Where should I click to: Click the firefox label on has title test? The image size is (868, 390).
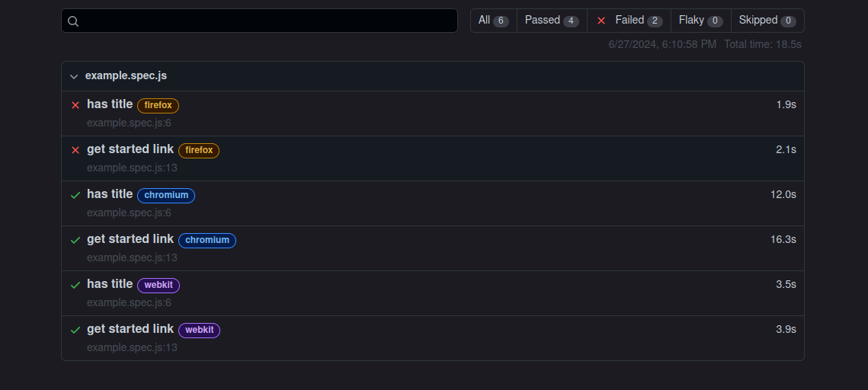[x=158, y=105]
